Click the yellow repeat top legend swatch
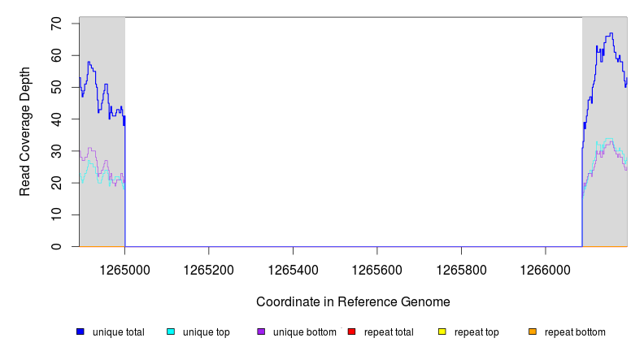 tap(442, 331)
